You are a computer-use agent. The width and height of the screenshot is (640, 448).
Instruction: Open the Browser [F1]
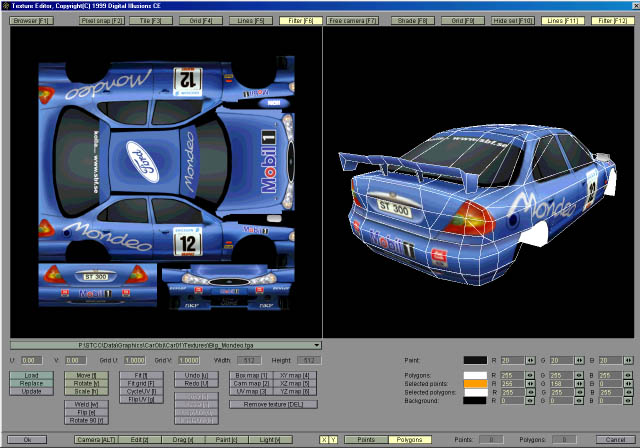coord(31,20)
